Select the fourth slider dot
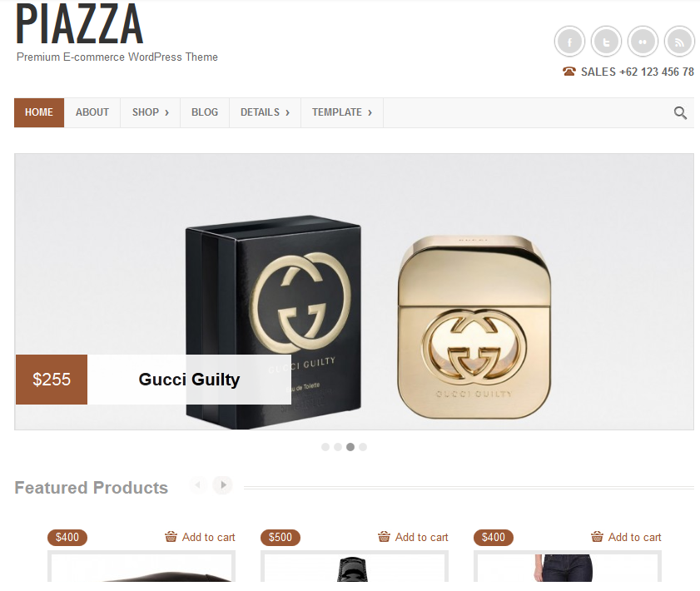Screen dimensions: 700x591 (363, 447)
